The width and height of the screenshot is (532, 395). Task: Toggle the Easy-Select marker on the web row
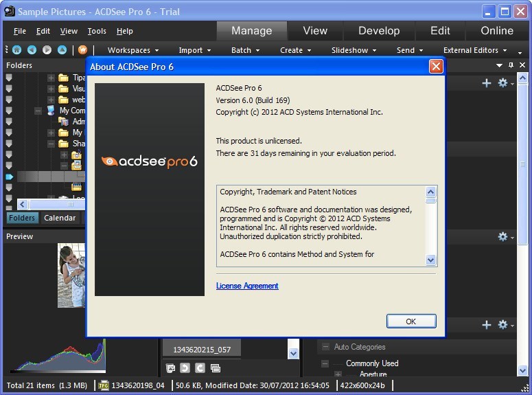[x=9, y=100]
